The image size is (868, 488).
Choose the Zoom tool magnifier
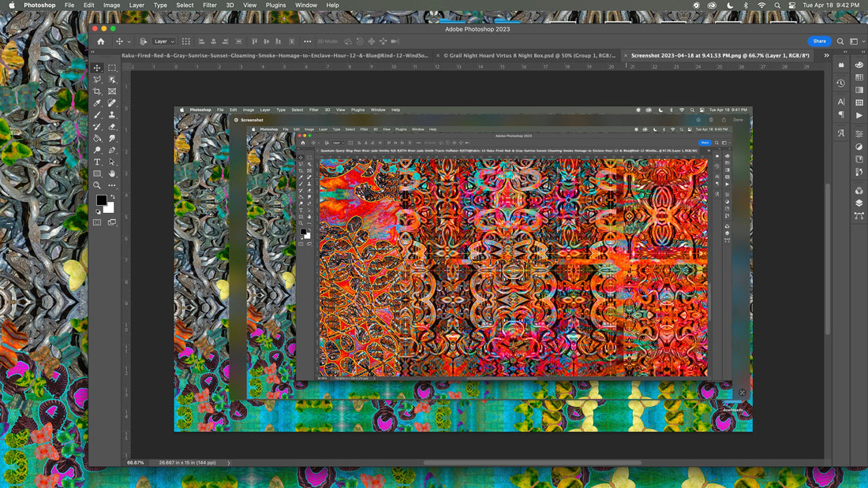coord(97,185)
